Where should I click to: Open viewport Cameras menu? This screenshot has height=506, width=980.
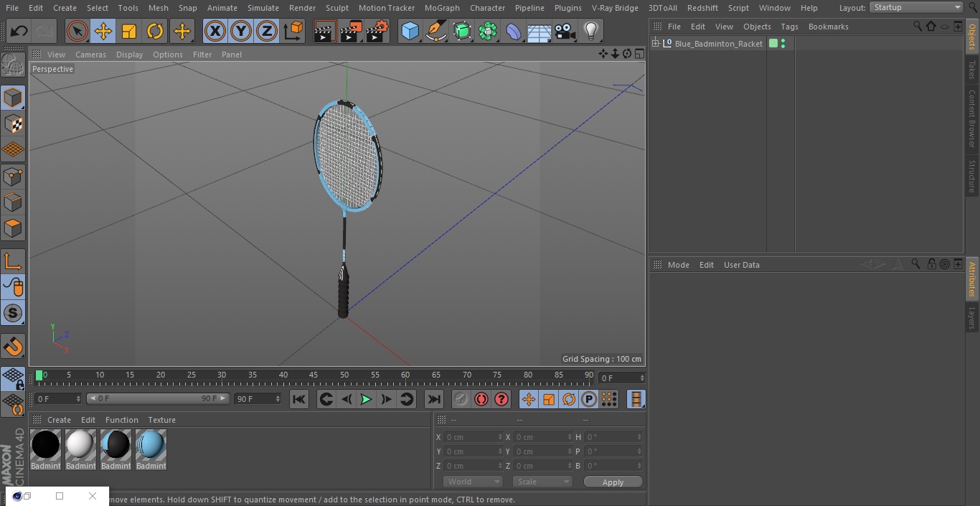click(x=91, y=55)
